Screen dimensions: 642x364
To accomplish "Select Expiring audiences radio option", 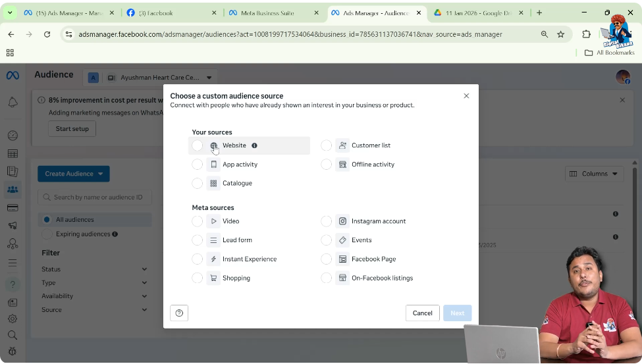I will pos(47,234).
